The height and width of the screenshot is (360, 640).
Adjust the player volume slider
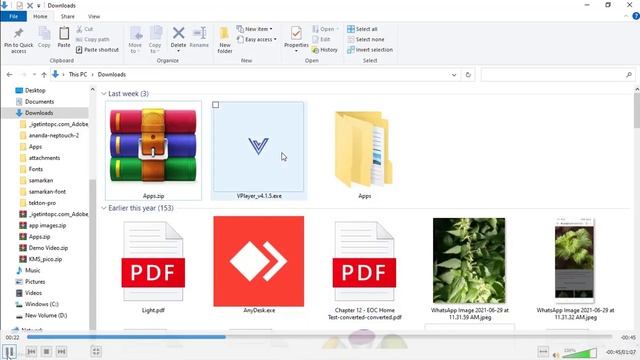[x=579, y=353]
